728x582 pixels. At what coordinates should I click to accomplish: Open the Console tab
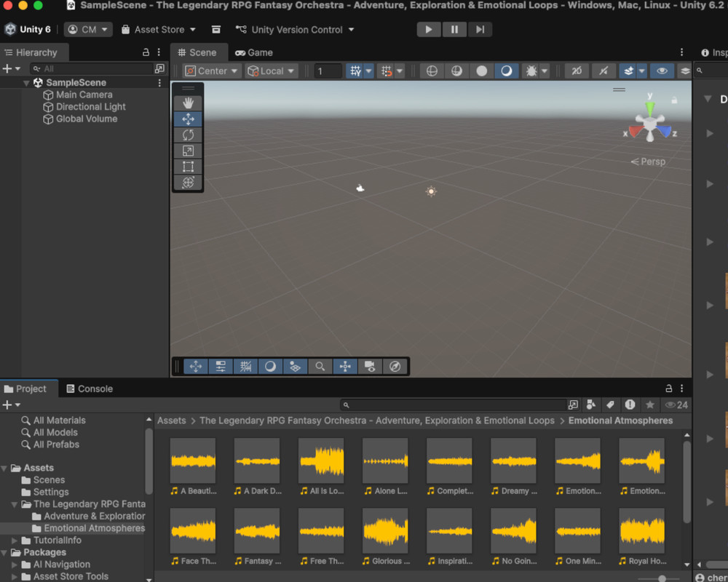[x=90, y=388]
